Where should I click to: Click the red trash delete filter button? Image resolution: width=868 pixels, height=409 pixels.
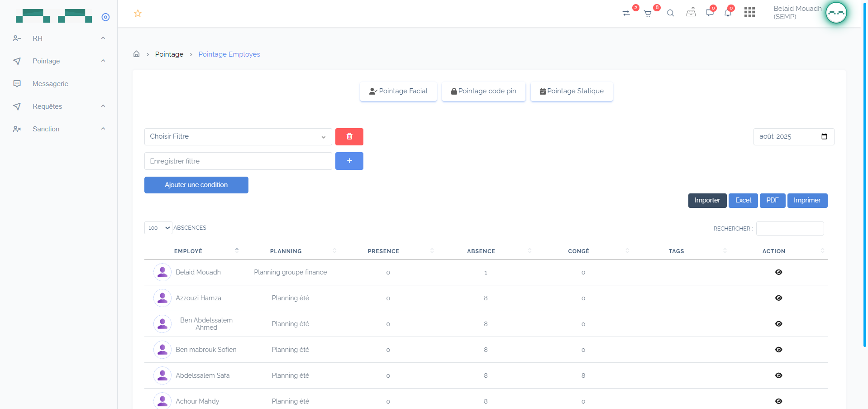pyautogui.click(x=349, y=136)
